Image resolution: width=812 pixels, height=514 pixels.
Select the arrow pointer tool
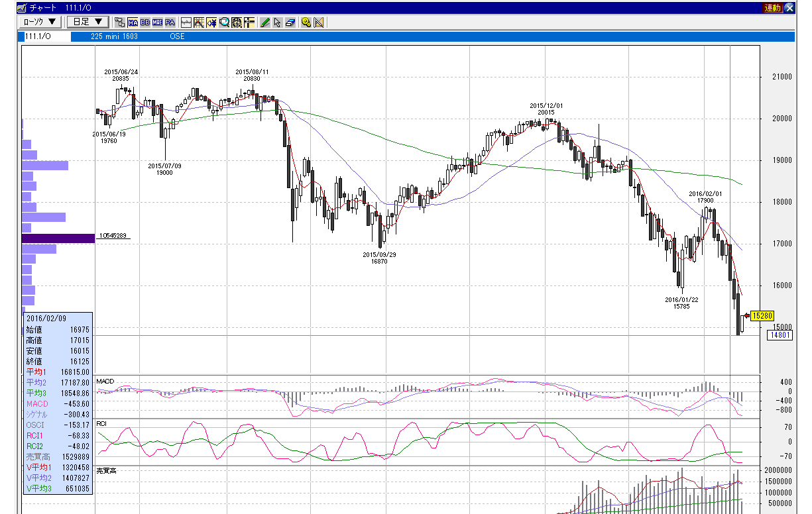point(277,22)
